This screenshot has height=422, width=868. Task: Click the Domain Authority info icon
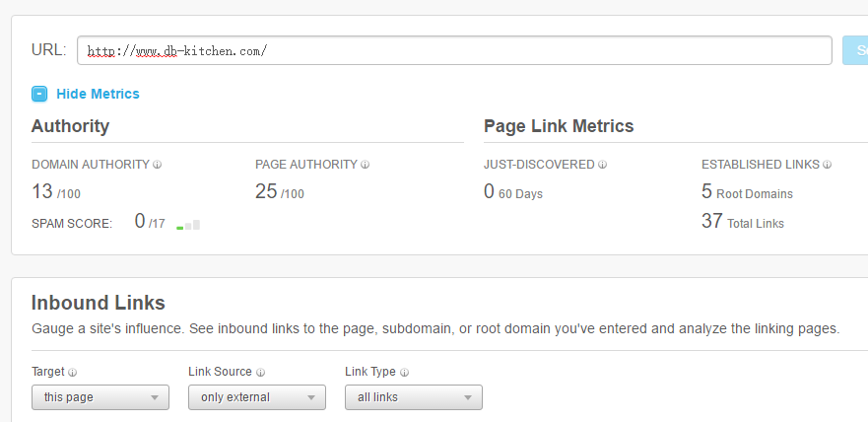pos(158,165)
